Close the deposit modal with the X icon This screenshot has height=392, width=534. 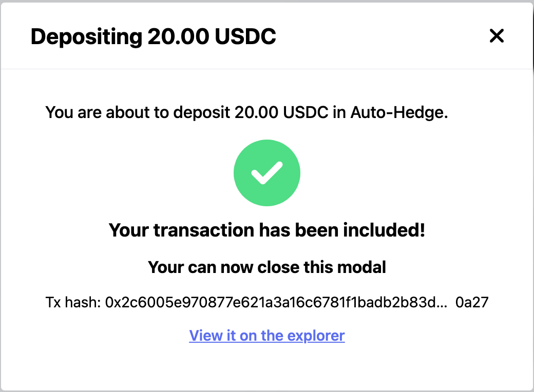click(497, 36)
